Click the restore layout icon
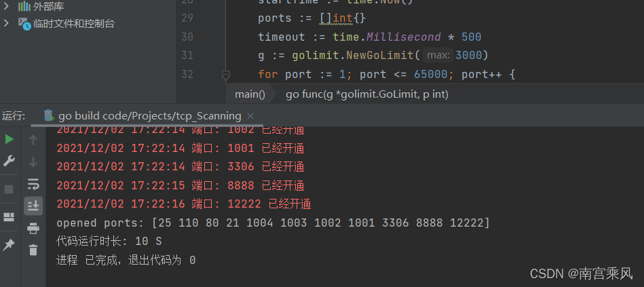Image resolution: width=644 pixels, height=287 pixels. [9, 217]
